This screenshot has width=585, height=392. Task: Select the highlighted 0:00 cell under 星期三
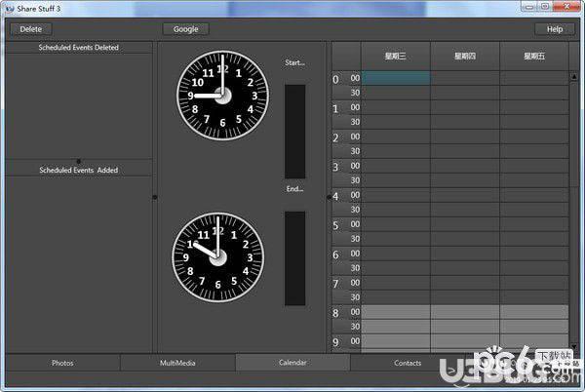pos(396,78)
